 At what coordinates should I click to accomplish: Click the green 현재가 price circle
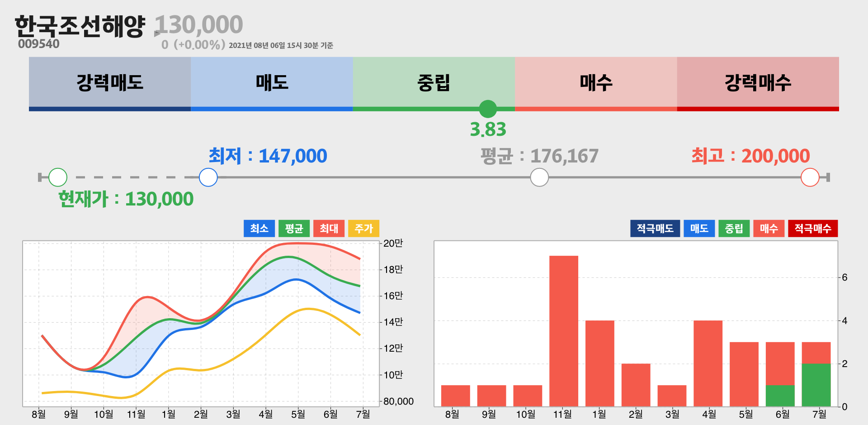[58, 177]
